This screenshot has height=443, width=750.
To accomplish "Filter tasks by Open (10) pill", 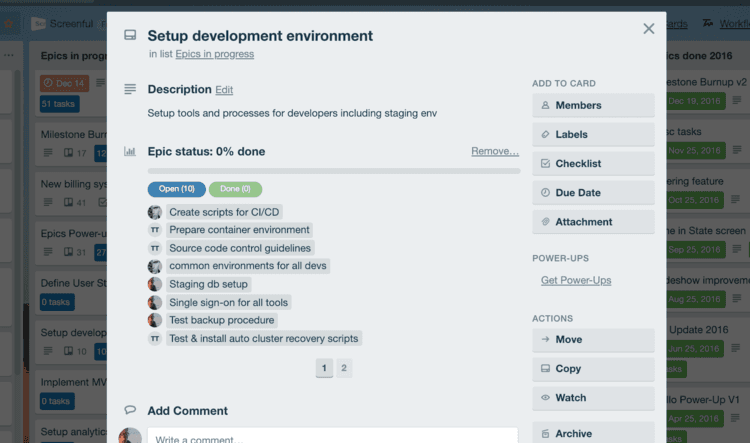I will tap(176, 189).
